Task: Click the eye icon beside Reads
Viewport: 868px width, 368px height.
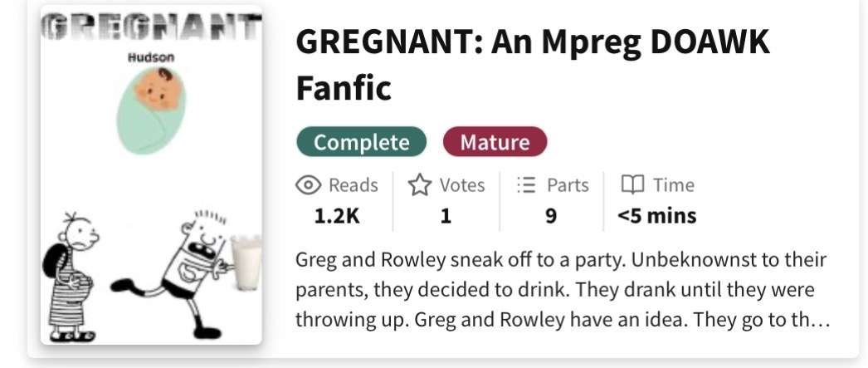Action: [x=308, y=185]
